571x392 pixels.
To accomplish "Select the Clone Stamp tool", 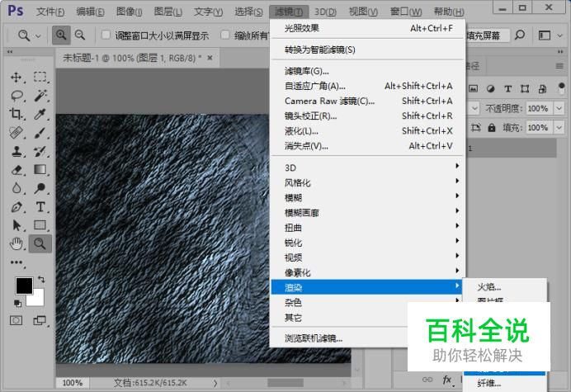I will click(x=16, y=151).
